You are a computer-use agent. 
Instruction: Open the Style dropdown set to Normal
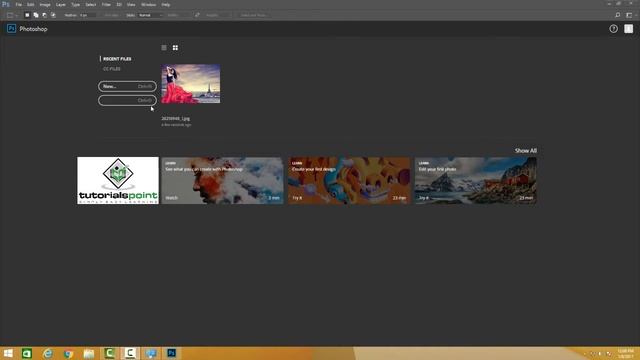151,15
